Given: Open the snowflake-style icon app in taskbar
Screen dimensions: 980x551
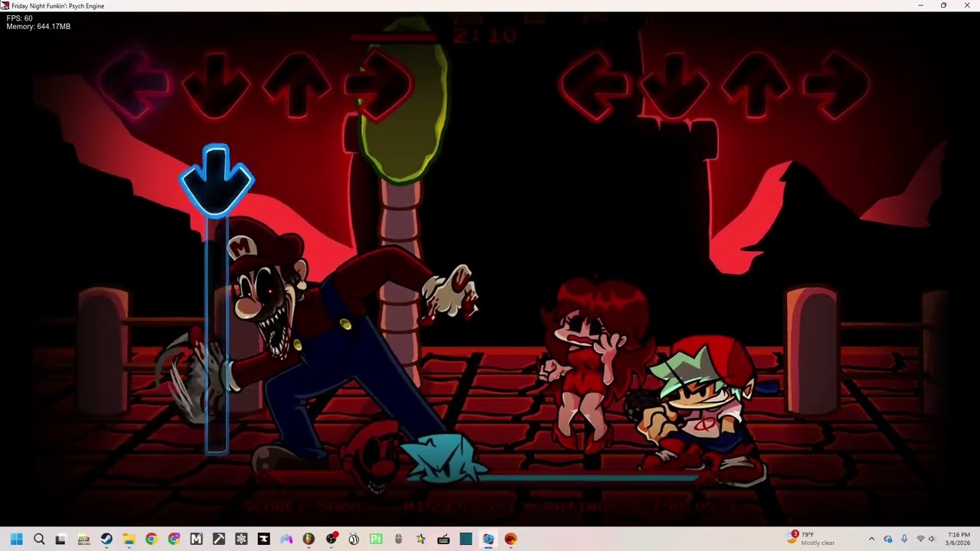Looking at the screenshot, I should pyautogui.click(x=241, y=539).
